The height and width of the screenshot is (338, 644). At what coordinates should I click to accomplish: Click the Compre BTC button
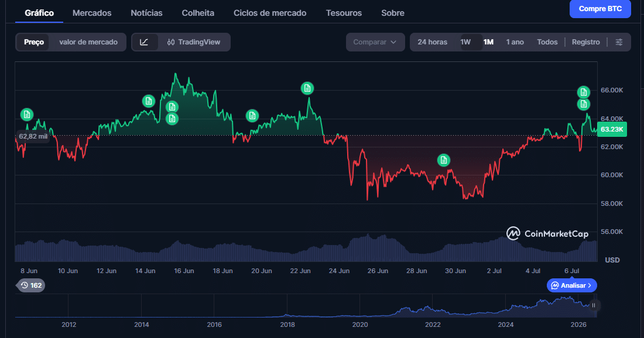(x=600, y=9)
